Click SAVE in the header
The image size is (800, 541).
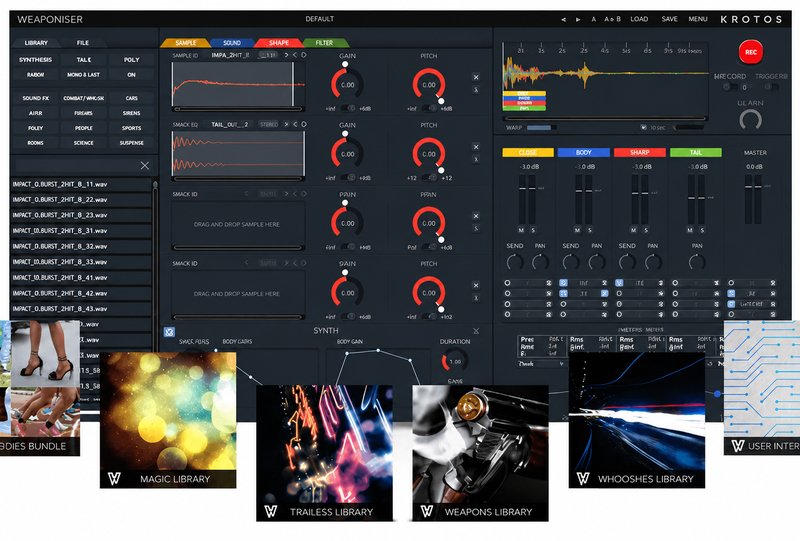[x=669, y=19]
